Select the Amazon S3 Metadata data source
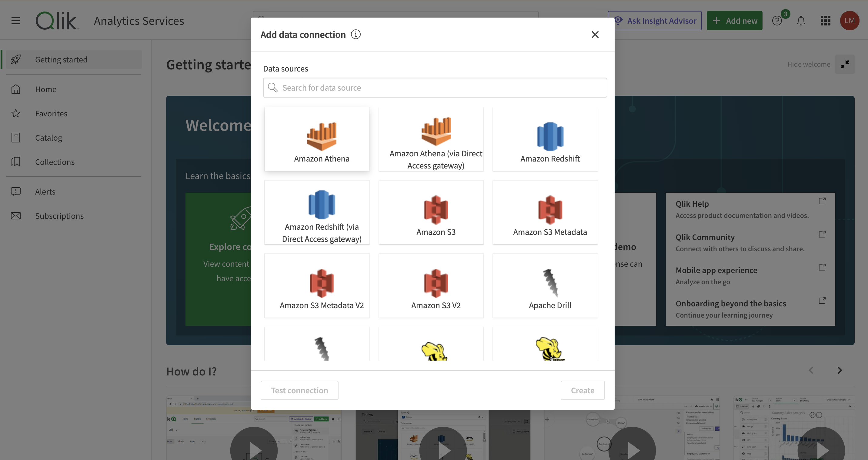Viewport: 868px width, 460px height. [x=545, y=212]
